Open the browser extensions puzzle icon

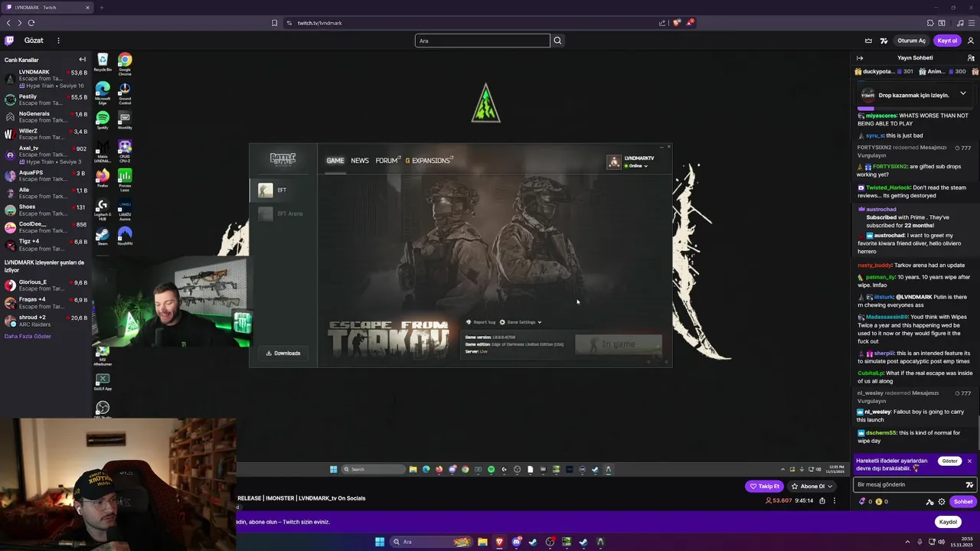coord(930,23)
